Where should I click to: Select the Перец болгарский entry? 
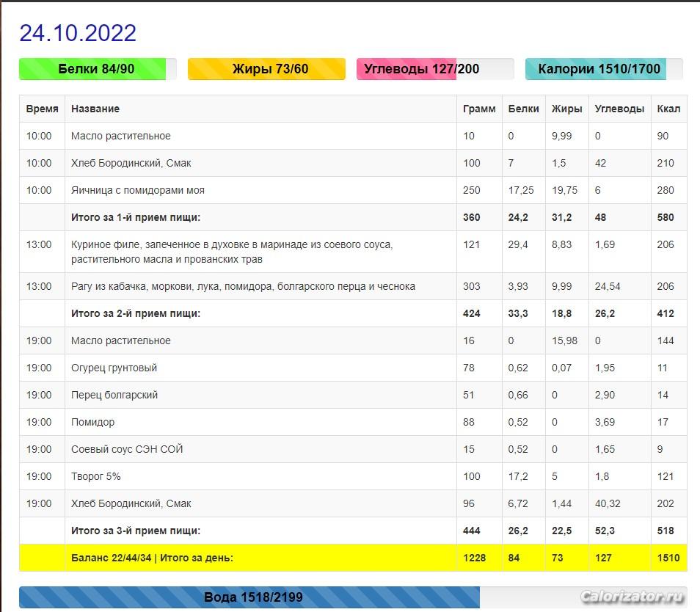114,395
